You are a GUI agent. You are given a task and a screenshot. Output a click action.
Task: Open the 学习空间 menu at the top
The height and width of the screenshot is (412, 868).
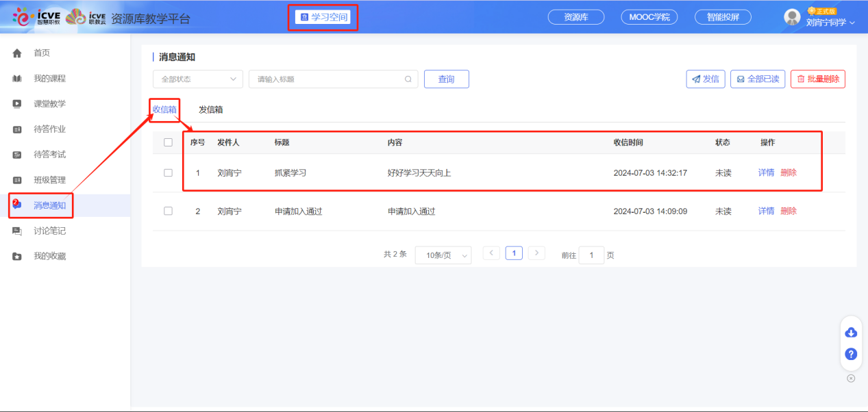[322, 16]
